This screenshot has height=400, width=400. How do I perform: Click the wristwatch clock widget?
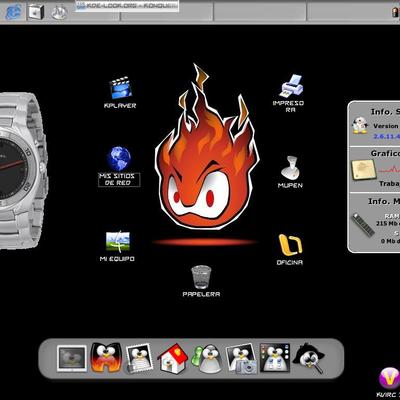(x=23, y=170)
